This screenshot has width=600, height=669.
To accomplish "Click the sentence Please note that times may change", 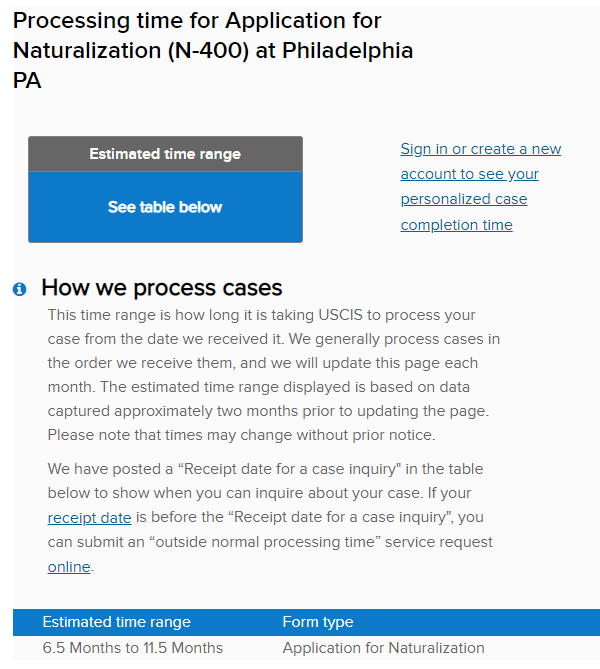I will (x=242, y=435).
